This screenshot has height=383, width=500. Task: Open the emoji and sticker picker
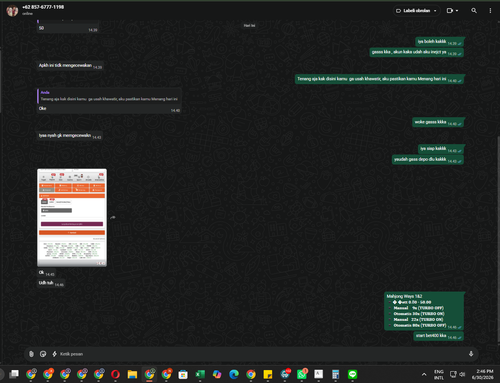click(x=43, y=354)
